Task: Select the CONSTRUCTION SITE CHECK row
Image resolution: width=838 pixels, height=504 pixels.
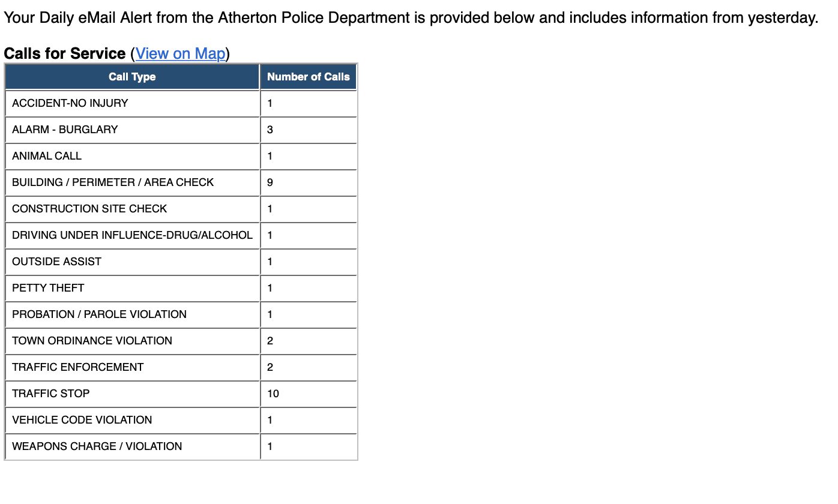Action: 89,209
